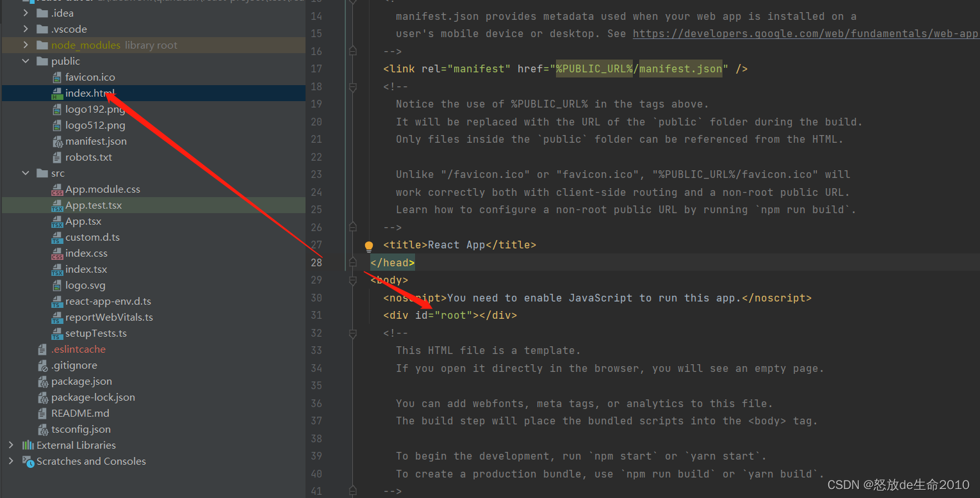Screen dimensions: 980x498
Task: Toggle fold marker at line 29 body tag
Action: click(x=352, y=280)
